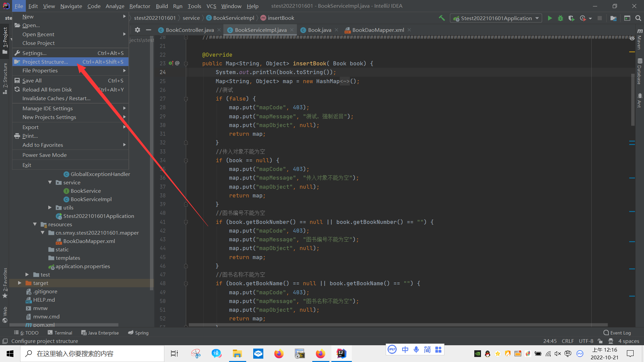
Task: Click the Search Everywhere magnifier icon
Action: tap(638, 18)
